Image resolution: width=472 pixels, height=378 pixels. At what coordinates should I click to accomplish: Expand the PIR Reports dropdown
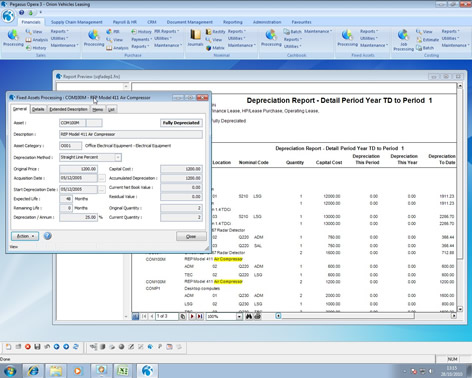166,31
